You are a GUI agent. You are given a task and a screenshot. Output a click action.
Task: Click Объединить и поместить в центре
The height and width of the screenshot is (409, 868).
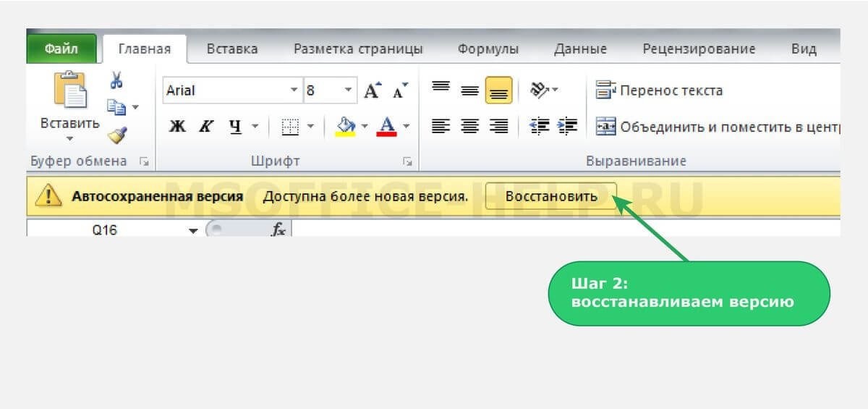717,127
